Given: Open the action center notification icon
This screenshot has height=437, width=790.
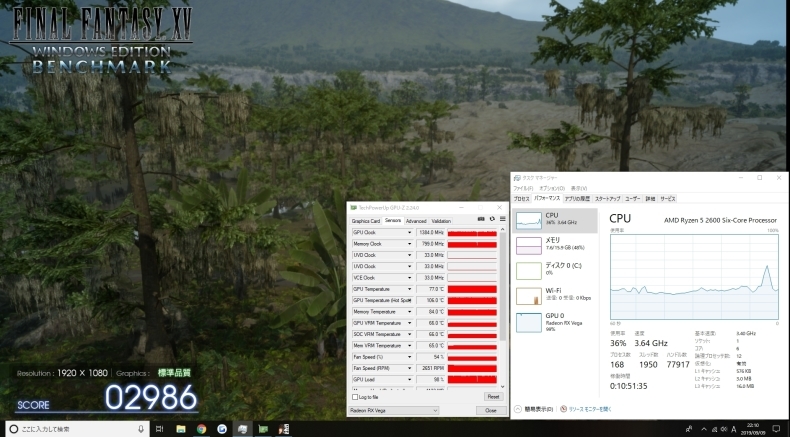Looking at the screenshot, I should click(776, 429).
